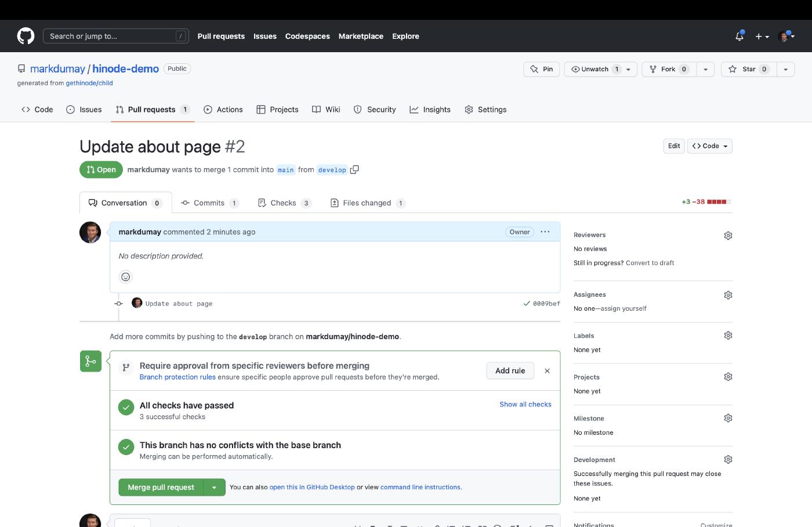The width and height of the screenshot is (812, 527).
Task: Open Marketplace in the top bar
Action: [x=361, y=36]
